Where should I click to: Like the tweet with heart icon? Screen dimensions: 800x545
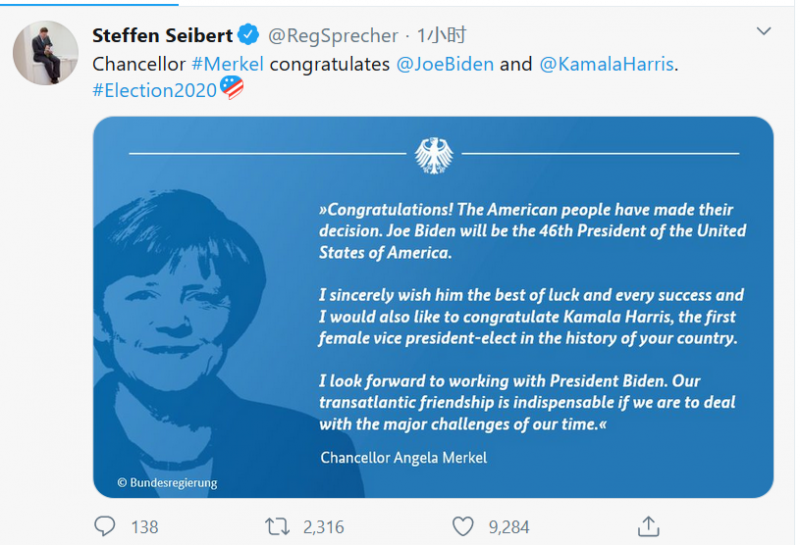[463, 527]
